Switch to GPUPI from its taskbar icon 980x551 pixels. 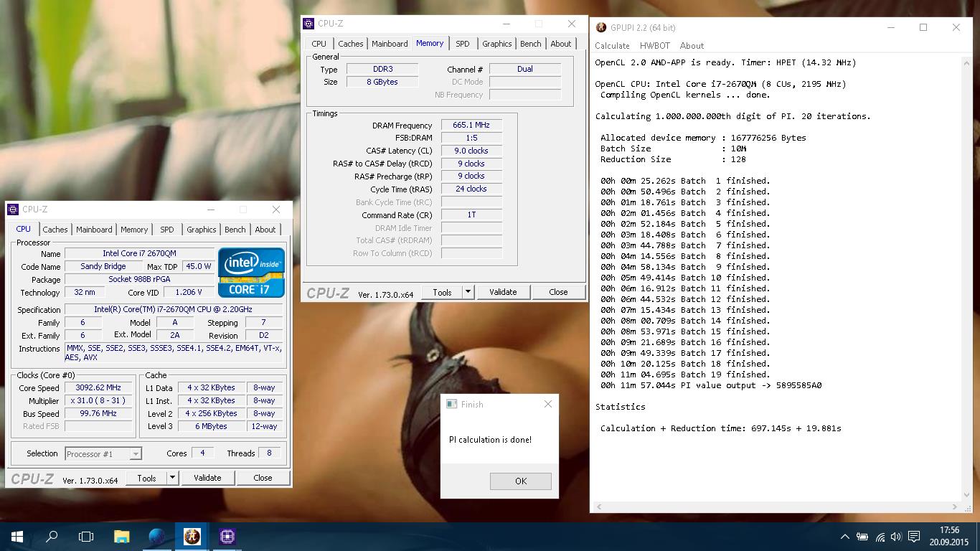(192, 536)
